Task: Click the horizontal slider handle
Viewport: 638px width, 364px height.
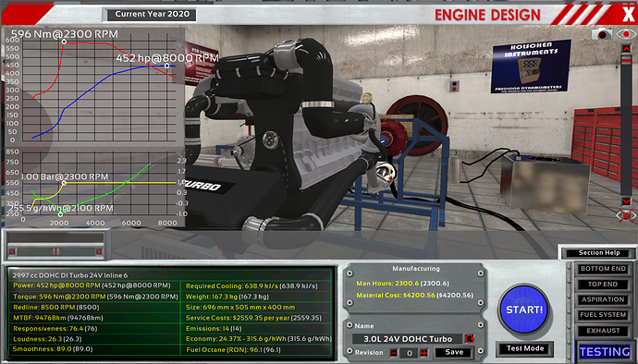Action: tap(55, 251)
